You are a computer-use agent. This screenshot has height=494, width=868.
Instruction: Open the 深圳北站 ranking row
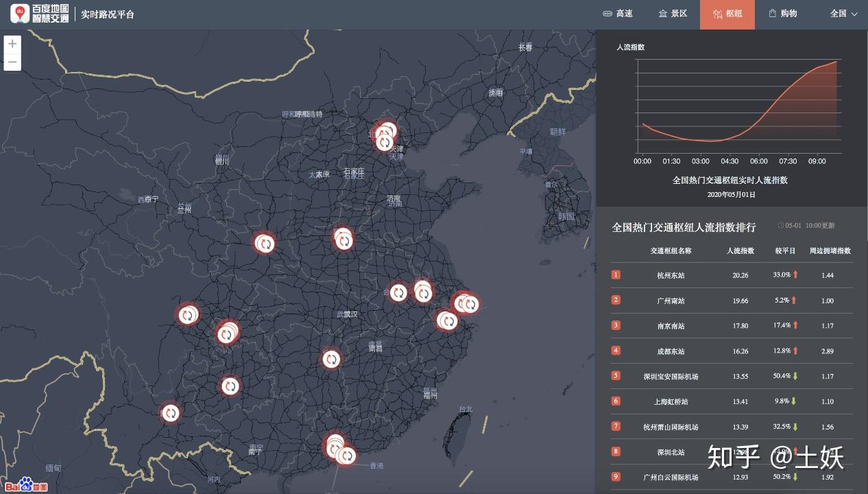point(732,451)
